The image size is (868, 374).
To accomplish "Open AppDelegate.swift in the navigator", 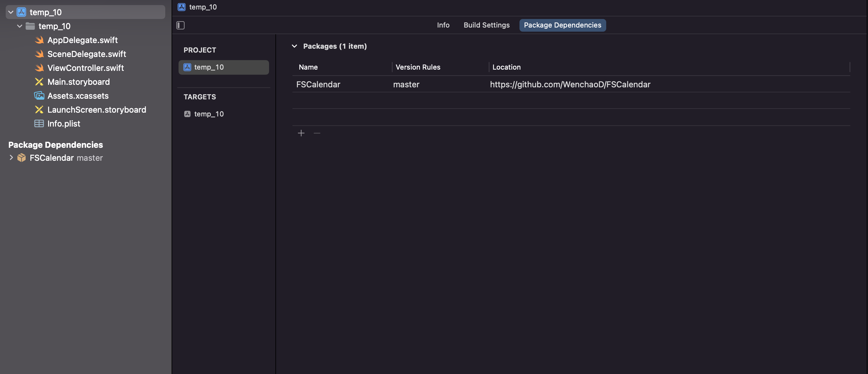I will point(83,40).
